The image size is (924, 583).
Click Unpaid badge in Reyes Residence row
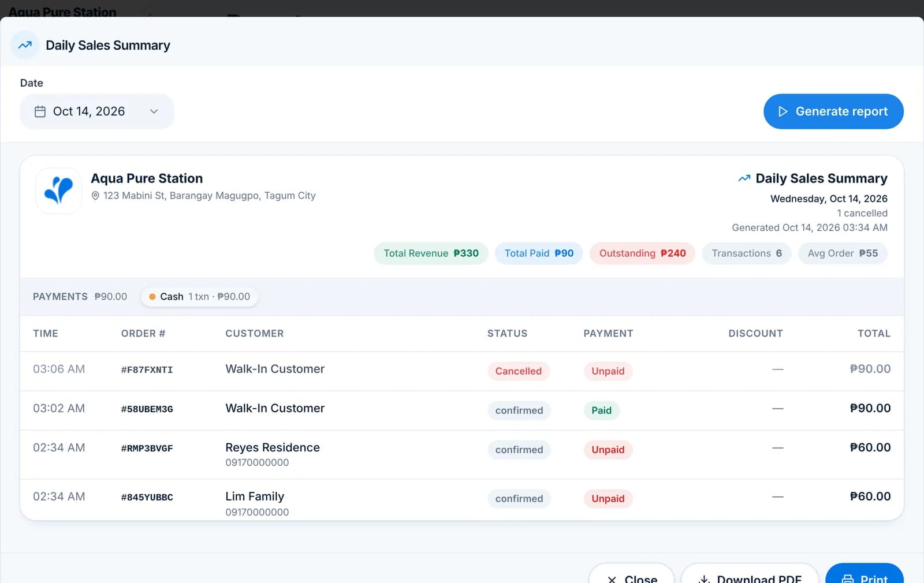608,450
